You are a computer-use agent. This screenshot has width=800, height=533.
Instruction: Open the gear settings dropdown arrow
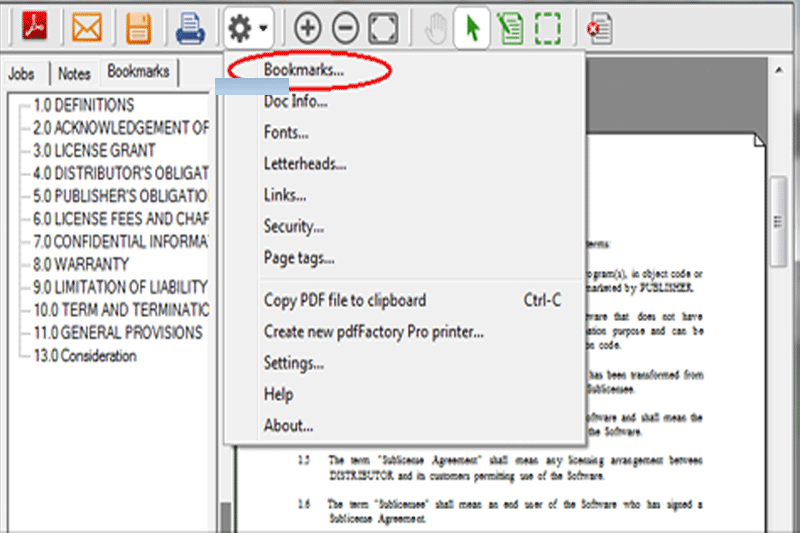[x=262, y=28]
